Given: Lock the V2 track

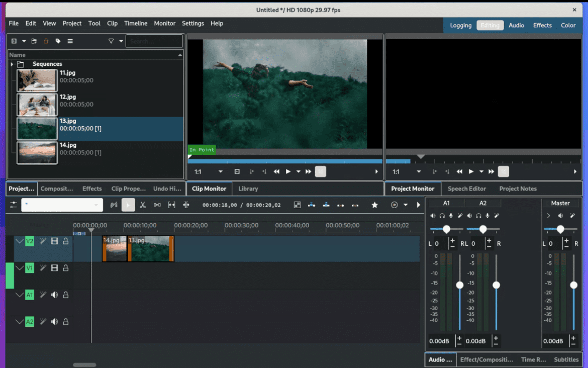Looking at the screenshot, I should pyautogui.click(x=65, y=241).
